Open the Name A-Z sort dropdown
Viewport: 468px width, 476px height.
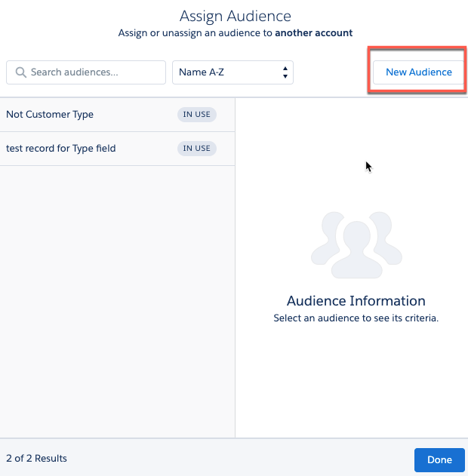click(x=232, y=72)
